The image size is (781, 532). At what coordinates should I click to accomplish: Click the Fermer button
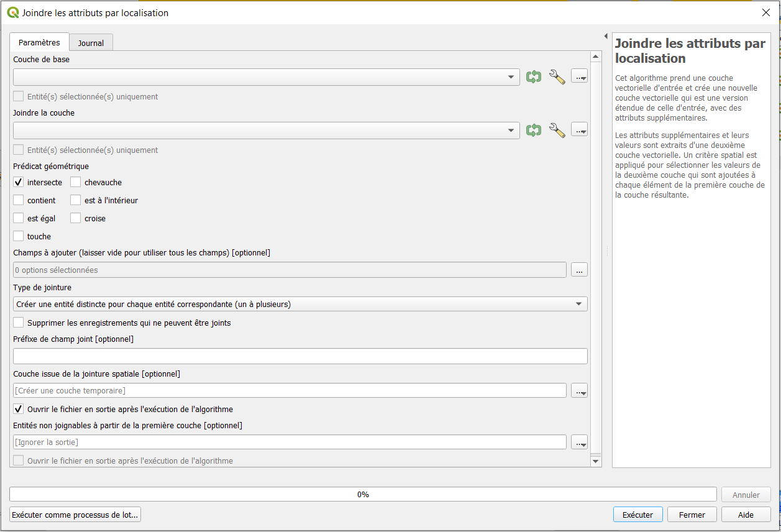coord(692,515)
